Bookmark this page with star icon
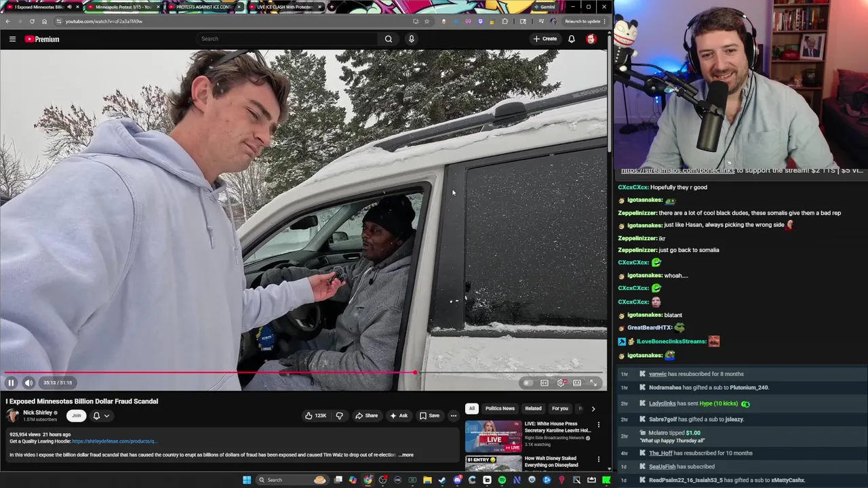868x488 pixels. tap(427, 21)
